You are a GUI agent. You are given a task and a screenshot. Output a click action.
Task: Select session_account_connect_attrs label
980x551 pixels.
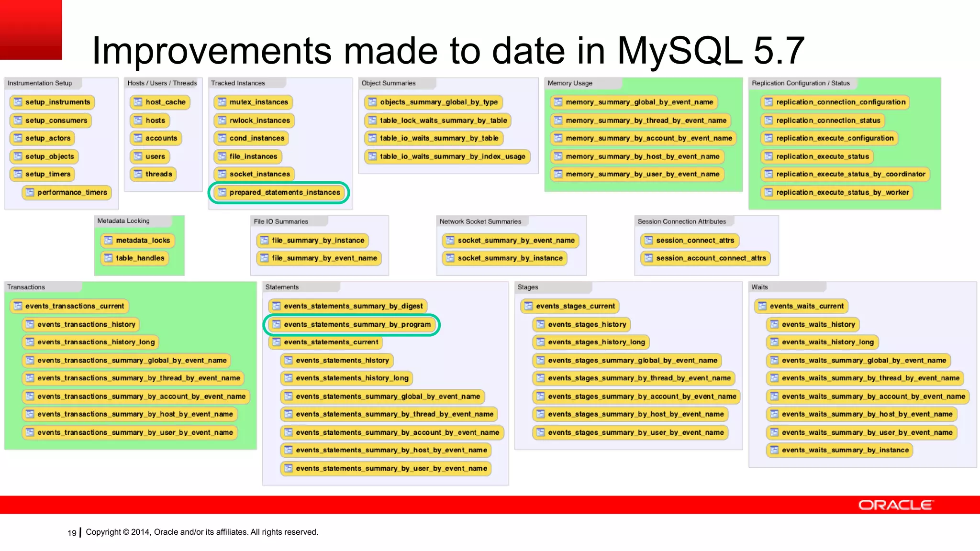coord(711,258)
